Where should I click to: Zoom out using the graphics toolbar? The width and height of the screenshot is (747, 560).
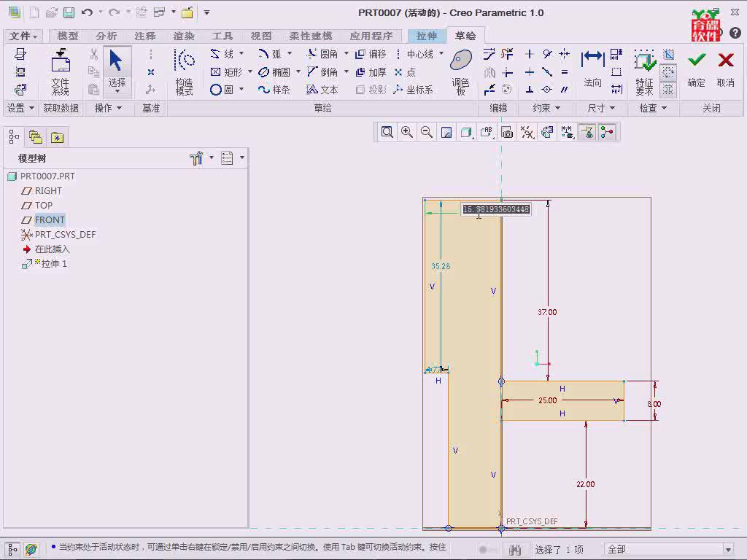[427, 132]
